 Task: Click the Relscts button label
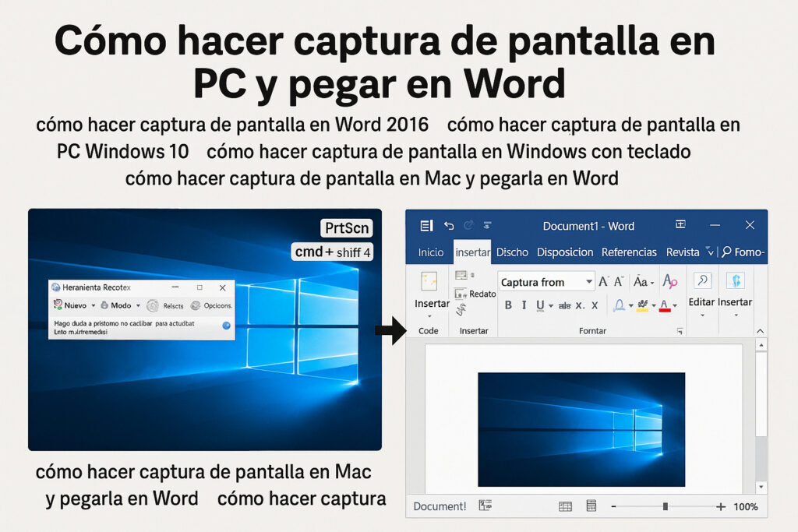[x=173, y=305]
